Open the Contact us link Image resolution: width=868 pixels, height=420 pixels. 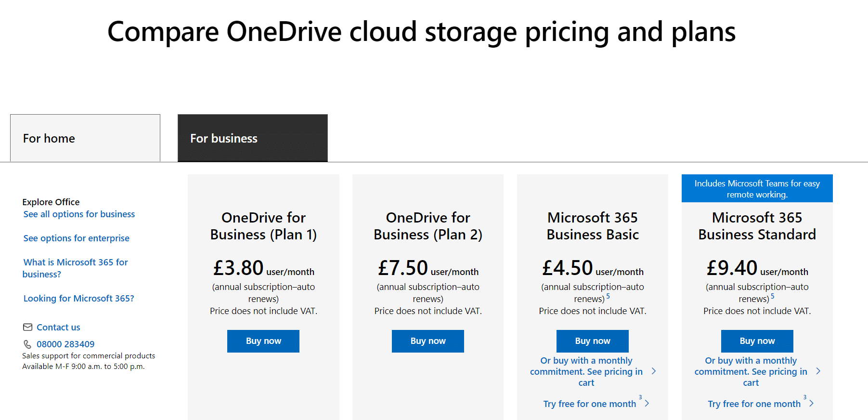tap(58, 327)
